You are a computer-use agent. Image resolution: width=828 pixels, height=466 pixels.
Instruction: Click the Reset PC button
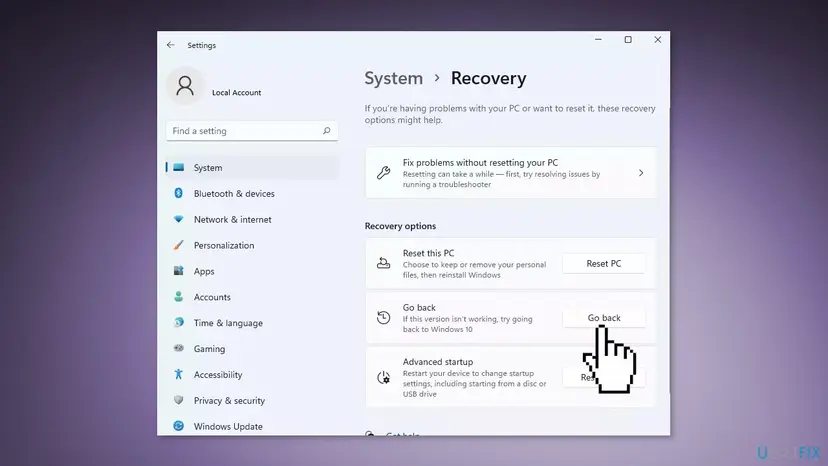(604, 263)
